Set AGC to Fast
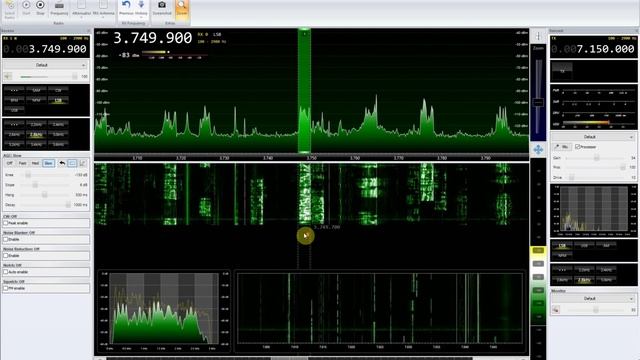This screenshot has width=640, height=360. (x=22, y=163)
